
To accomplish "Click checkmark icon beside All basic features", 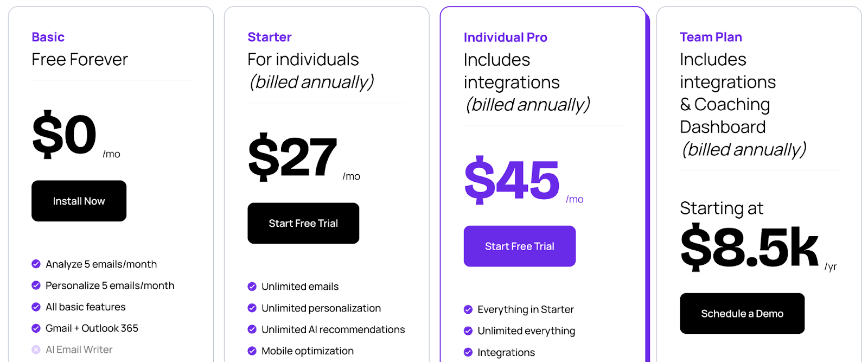I will (x=36, y=307).
